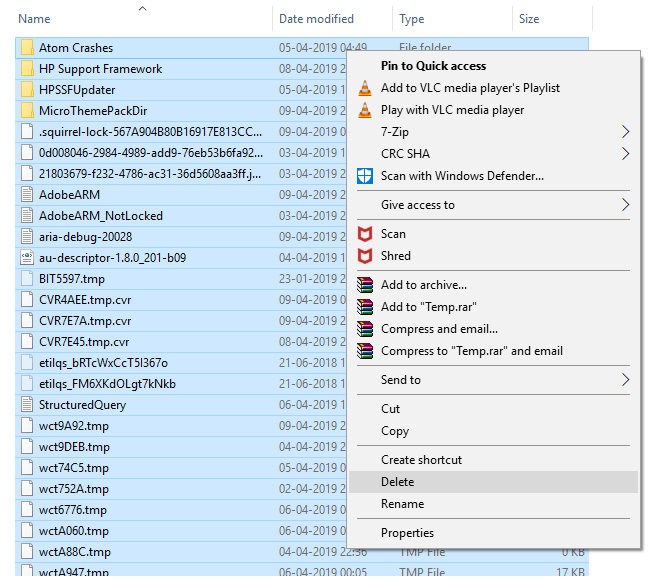Image resolution: width=657 pixels, height=582 pixels.
Task: Expand the CRC SHA submenu arrow
Action: (x=626, y=154)
